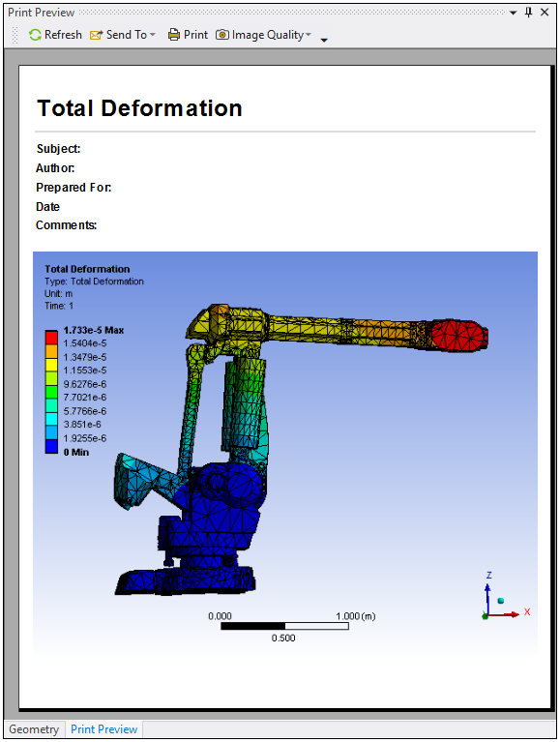Pin the Print Preview panel
Viewport: 560px width, 742px height.
[529, 13]
